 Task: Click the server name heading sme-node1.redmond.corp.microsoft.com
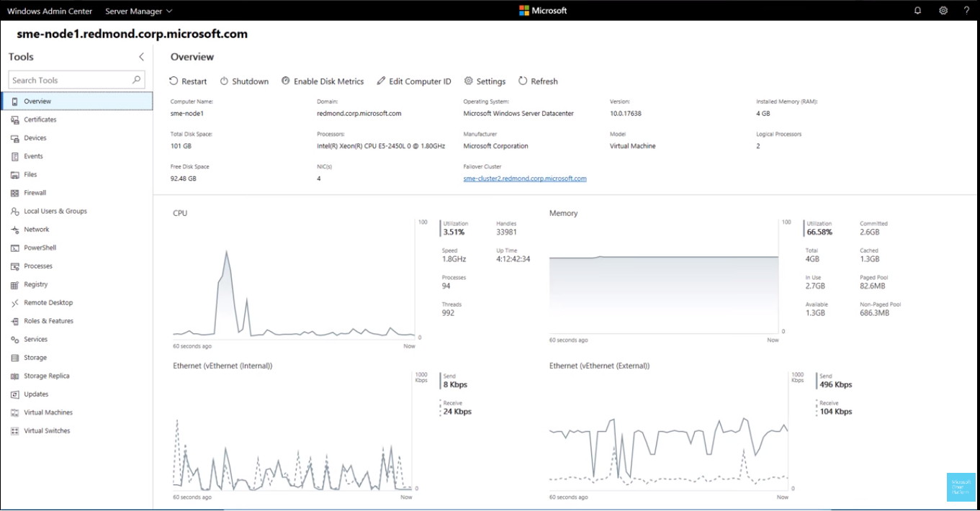132,34
